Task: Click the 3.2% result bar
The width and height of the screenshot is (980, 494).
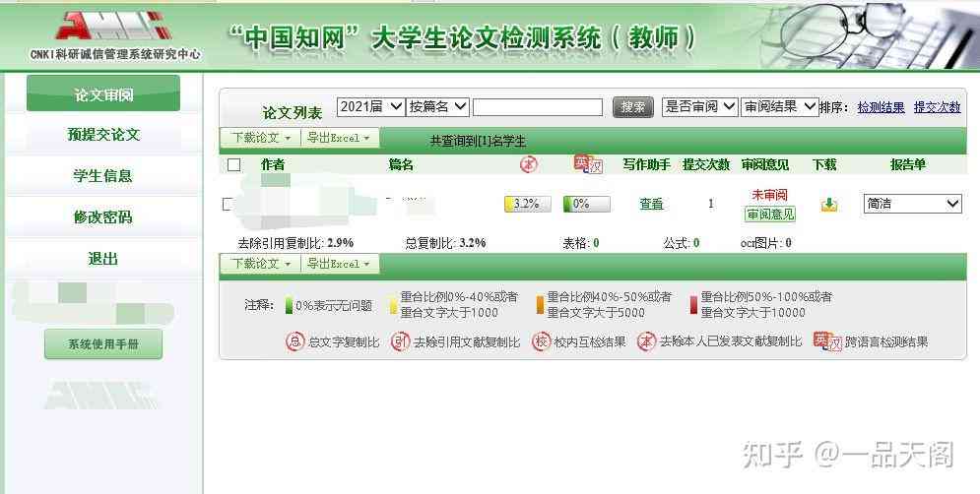Action: (528, 204)
